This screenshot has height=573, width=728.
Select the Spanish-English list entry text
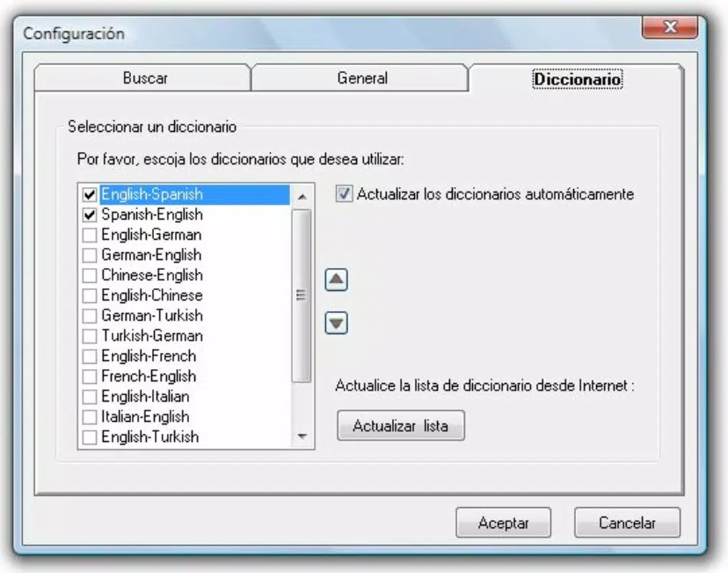pos(152,214)
